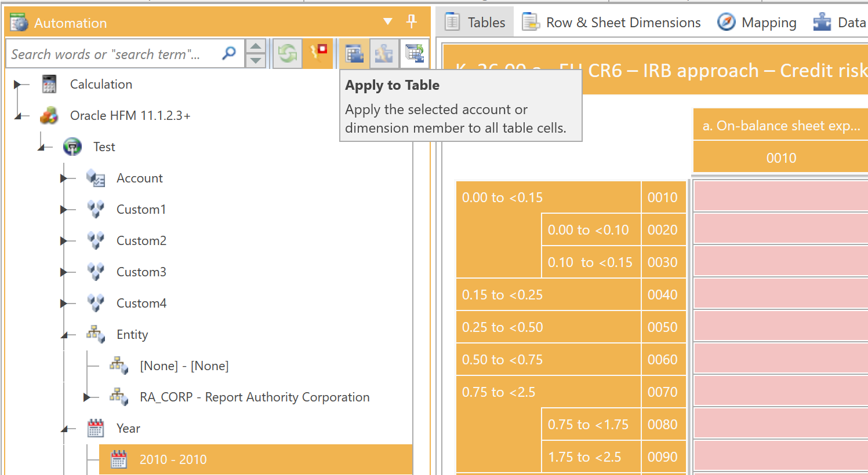868x475 pixels.
Task: Click the stacked tables icon with green arrow
Action: tap(415, 53)
